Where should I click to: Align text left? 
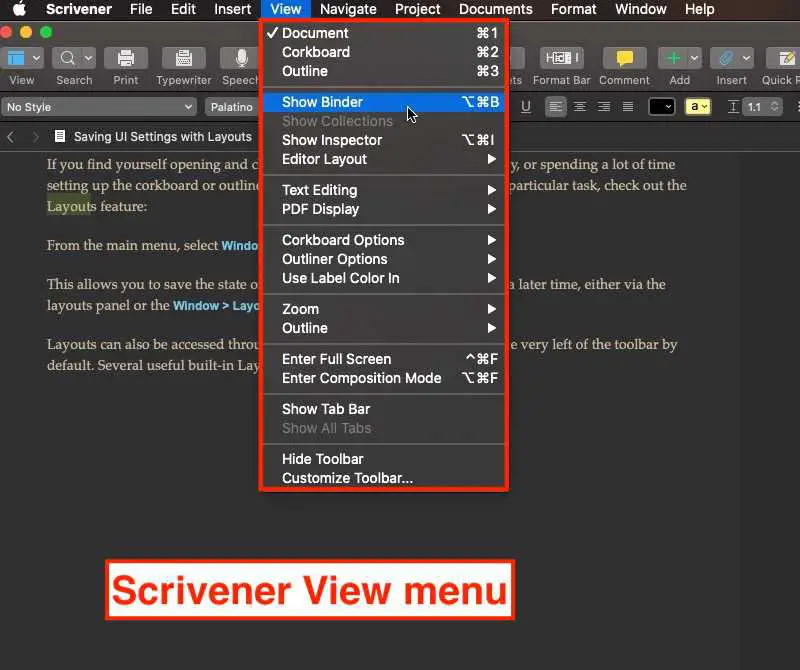click(556, 107)
